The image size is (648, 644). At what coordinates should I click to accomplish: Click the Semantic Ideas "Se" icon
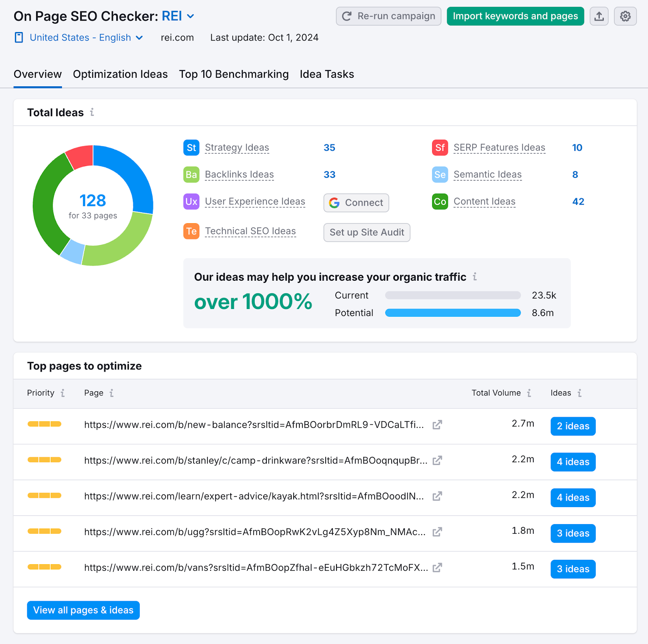[440, 175]
